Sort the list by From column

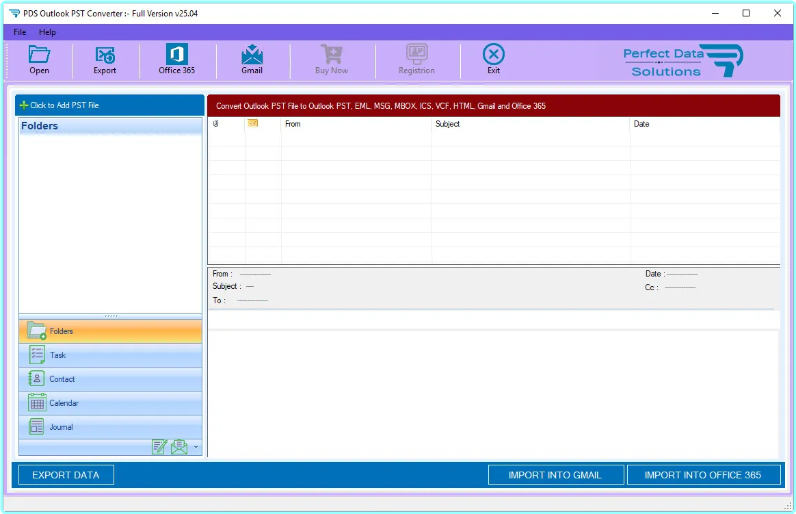356,124
